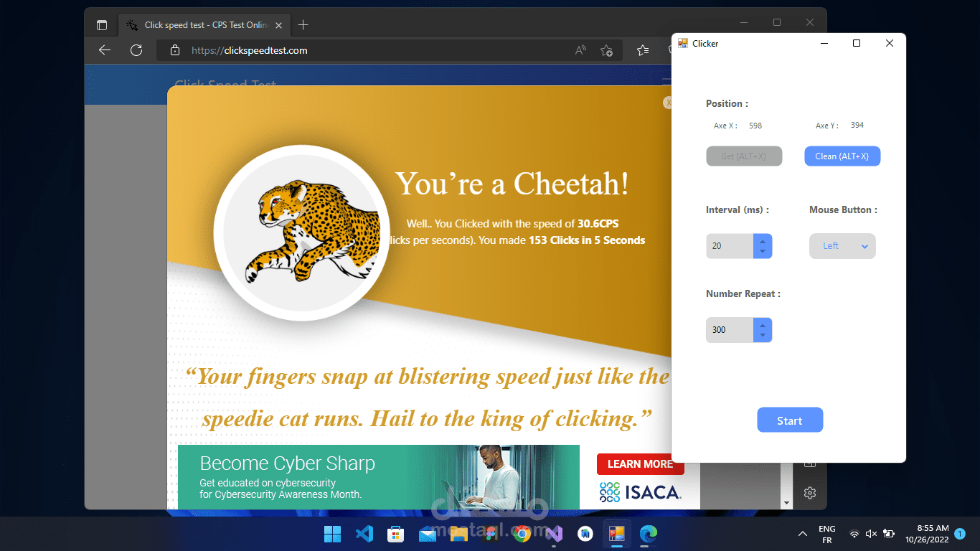Open the tab actions menu in Edge
The width and height of the screenshot is (980, 551).
(x=102, y=25)
